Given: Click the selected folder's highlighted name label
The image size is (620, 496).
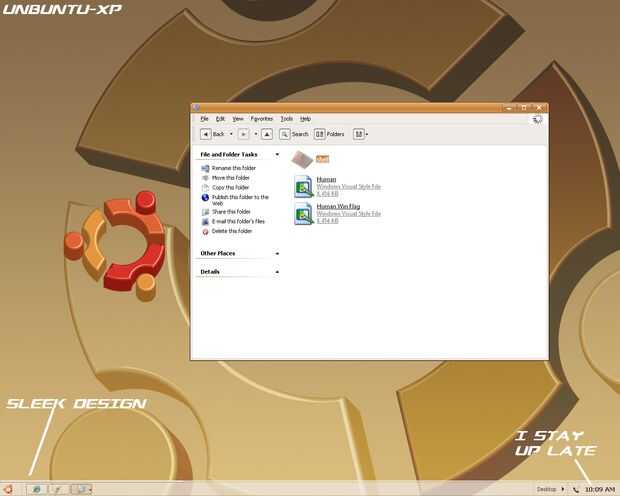Looking at the screenshot, I should tap(322, 159).
